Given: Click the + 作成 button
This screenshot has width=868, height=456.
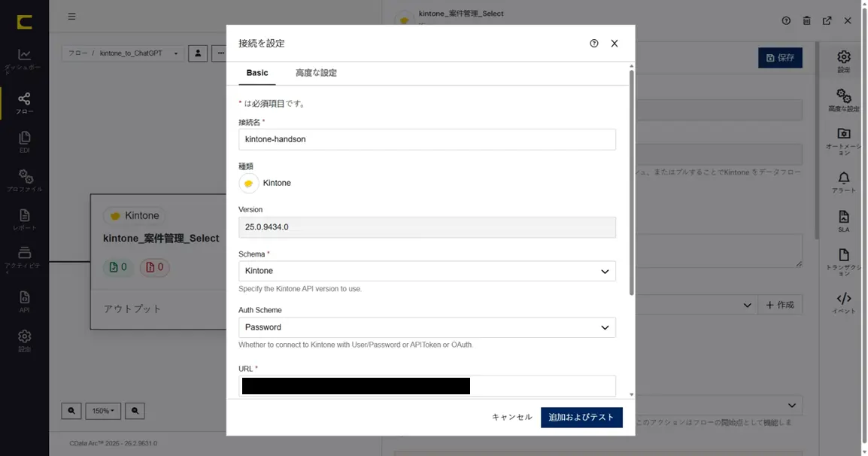Looking at the screenshot, I should (779, 305).
